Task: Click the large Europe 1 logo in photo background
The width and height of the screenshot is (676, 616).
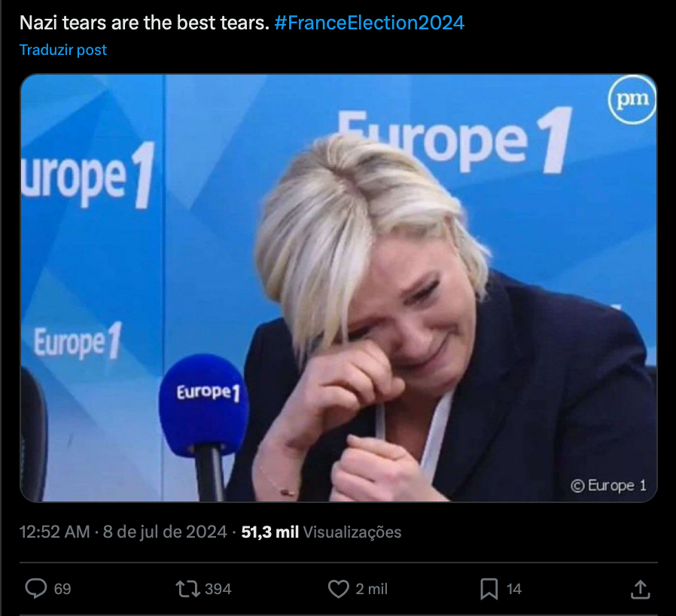Action: pos(455,140)
